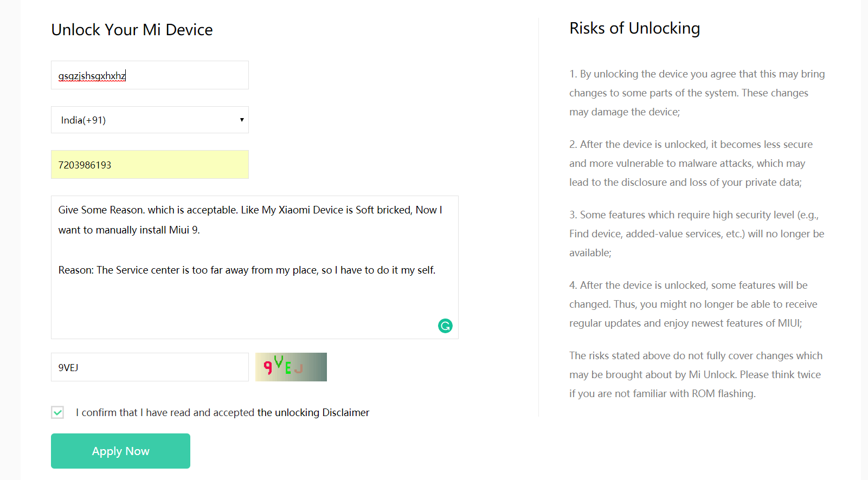Image resolution: width=868 pixels, height=480 pixels.
Task: Click the 'Unlock Your Mi Device' heading
Action: (132, 30)
